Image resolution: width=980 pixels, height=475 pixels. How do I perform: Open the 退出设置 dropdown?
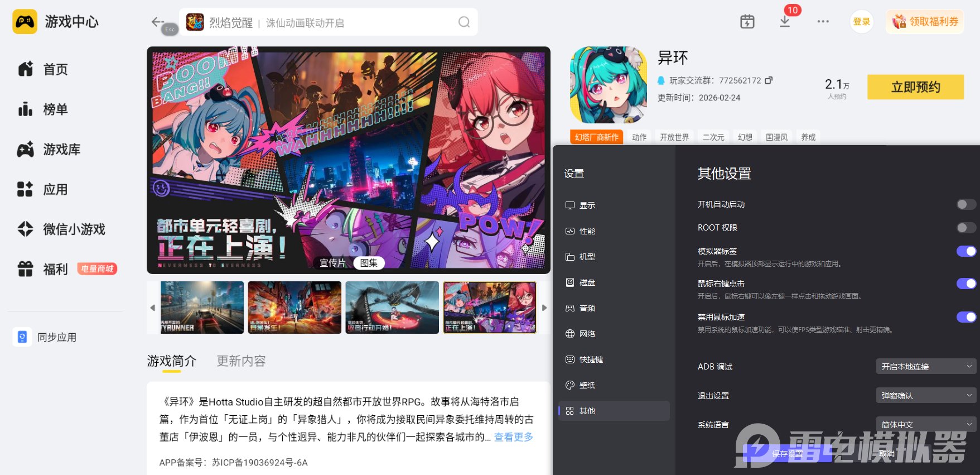coord(926,396)
